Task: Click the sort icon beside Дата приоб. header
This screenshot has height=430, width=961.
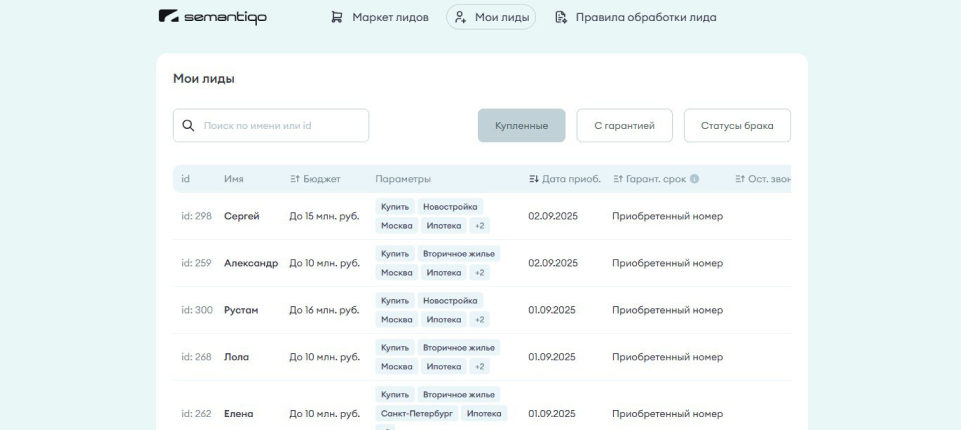Action: tap(534, 179)
